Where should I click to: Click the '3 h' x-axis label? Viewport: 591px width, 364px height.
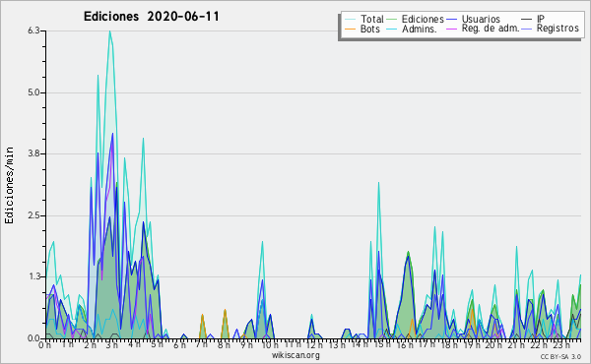click(112, 345)
